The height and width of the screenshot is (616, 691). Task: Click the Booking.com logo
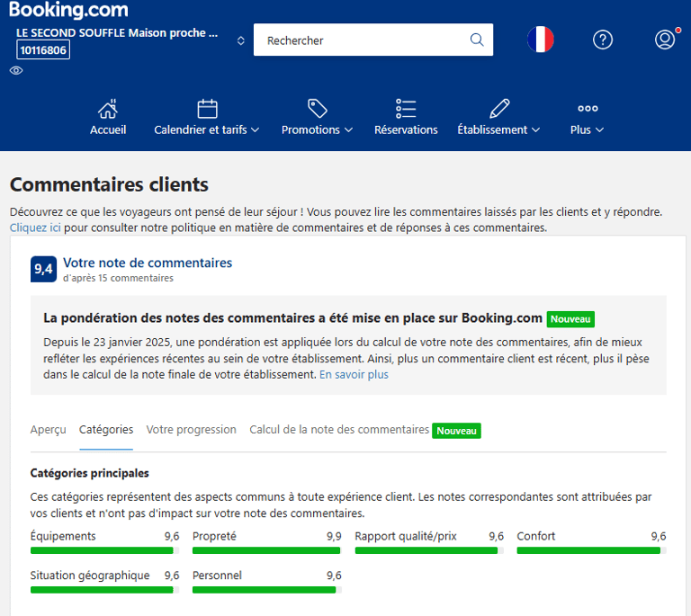point(68,9)
